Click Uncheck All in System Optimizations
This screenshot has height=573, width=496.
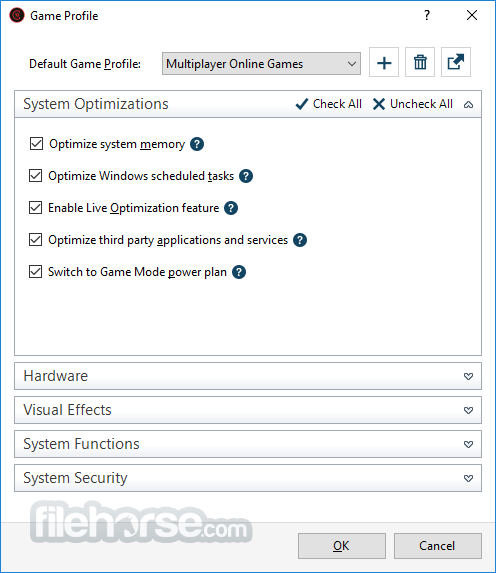[x=413, y=104]
